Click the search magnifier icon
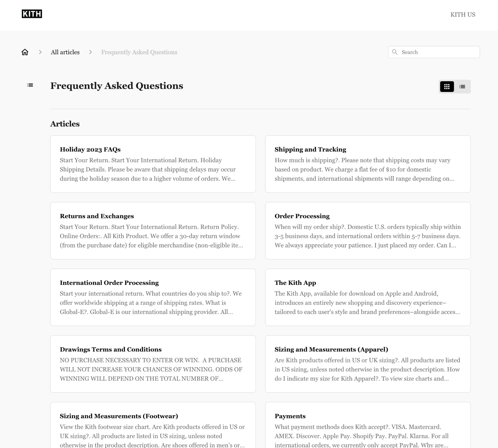Screen dimensions: 498x448 395,52
